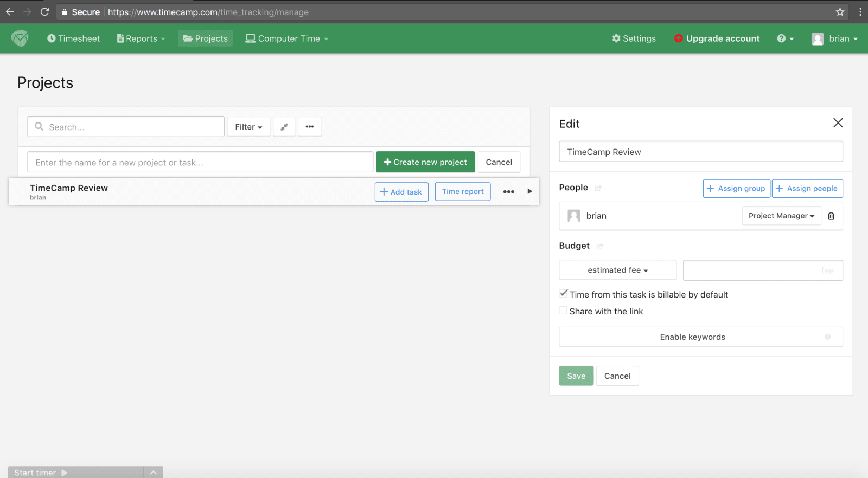Open the Filter dropdown
The width and height of the screenshot is (868, 478).
pos(248,127)
